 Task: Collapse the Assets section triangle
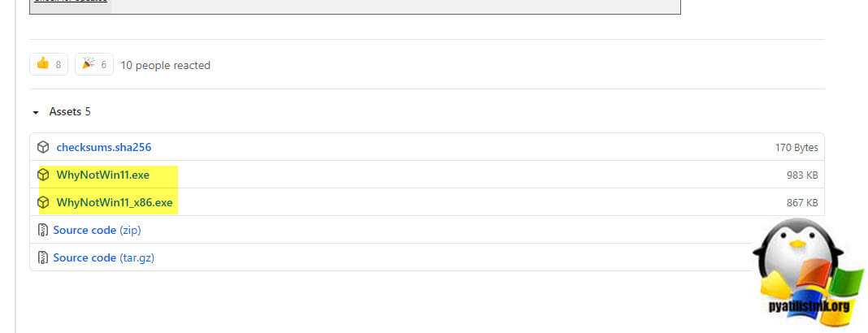tap(36, 112)
